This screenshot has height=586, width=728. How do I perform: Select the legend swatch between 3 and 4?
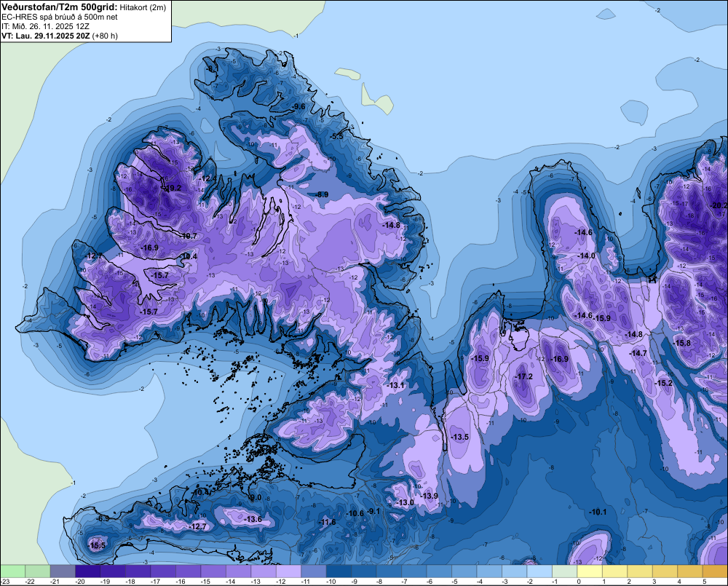(665, 571)
